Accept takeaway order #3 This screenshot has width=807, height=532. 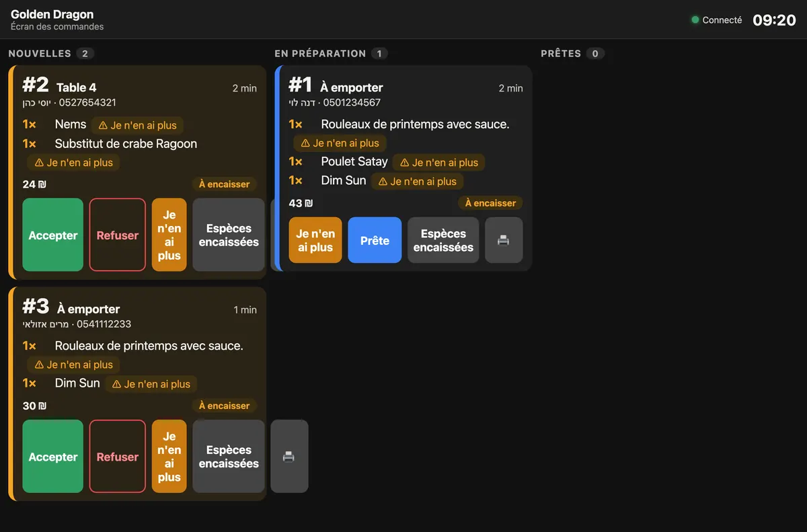coord(53,457)
